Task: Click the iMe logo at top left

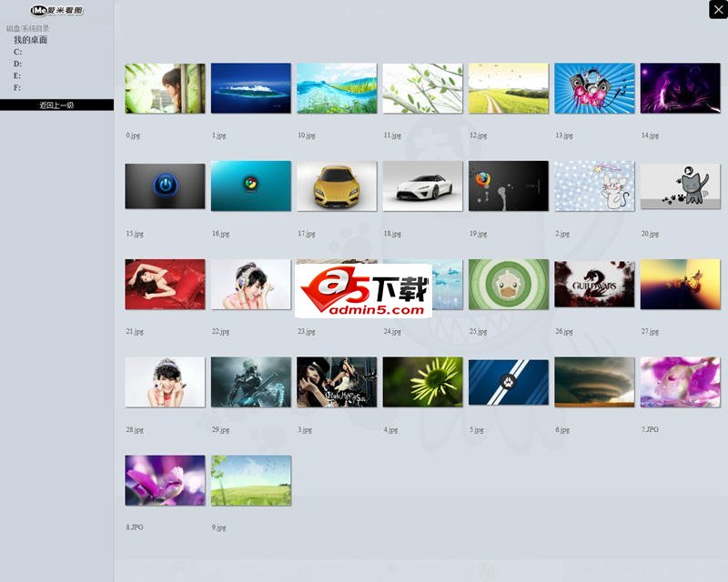Action: tap(56, 10)
